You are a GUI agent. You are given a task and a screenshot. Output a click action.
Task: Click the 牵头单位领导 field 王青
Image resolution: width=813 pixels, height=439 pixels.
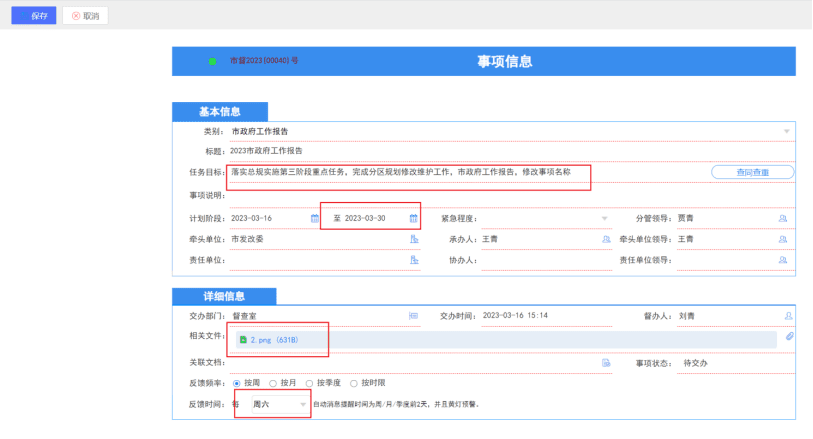pos(727,239)
